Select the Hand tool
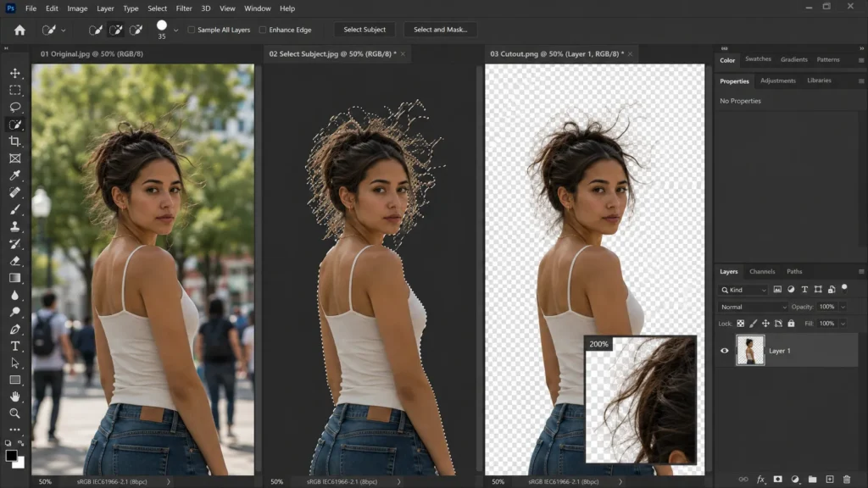Viewport: 868px width, 488px height. click(15, 396)
